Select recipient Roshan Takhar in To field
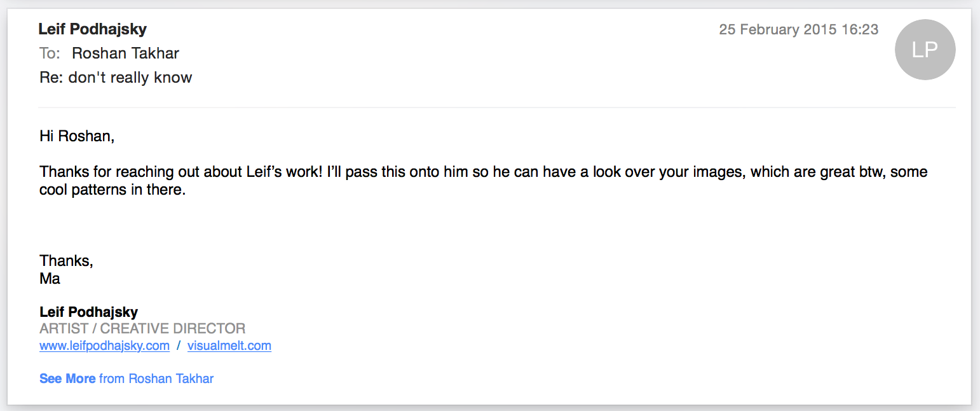The height and width of the screenshot is (411, 980). [x=125, y=53]
